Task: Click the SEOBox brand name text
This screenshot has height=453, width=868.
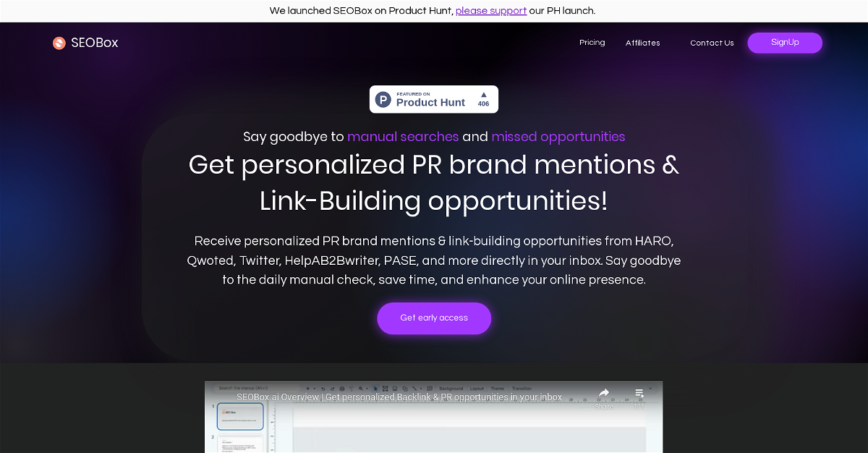Action: pos(95,43)
